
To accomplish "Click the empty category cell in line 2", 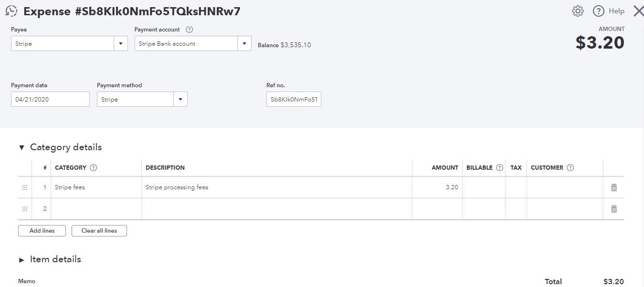I will click(x=96, y=209).
